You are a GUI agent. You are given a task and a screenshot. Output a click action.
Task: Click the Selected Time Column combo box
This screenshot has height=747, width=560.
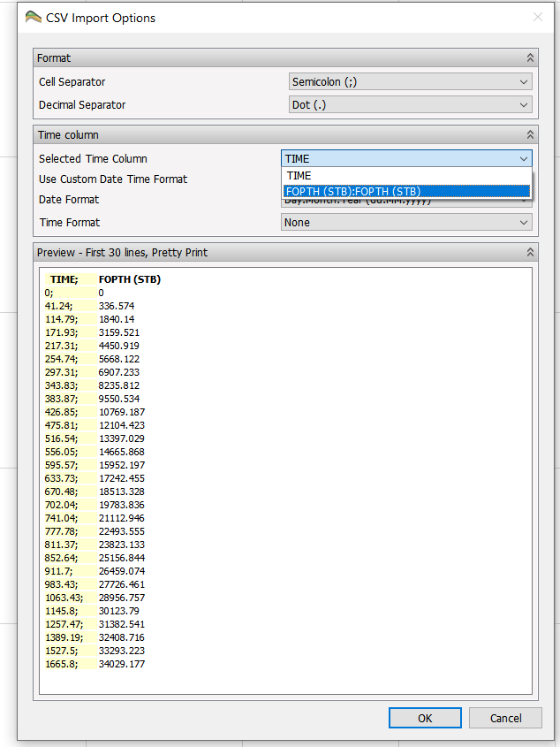coord(406,158)
